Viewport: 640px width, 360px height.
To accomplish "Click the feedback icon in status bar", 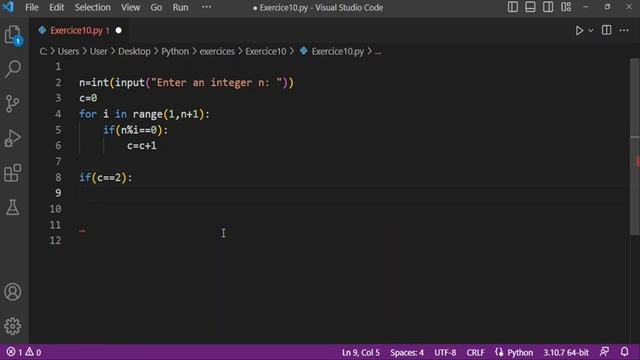I will pyautogui.click(x=604, y=352).
